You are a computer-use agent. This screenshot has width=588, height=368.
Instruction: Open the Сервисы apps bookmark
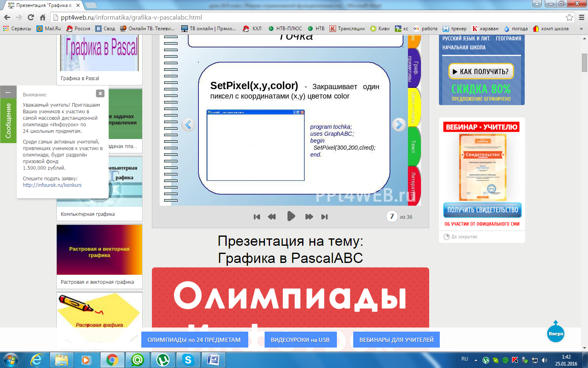point(17,29)
